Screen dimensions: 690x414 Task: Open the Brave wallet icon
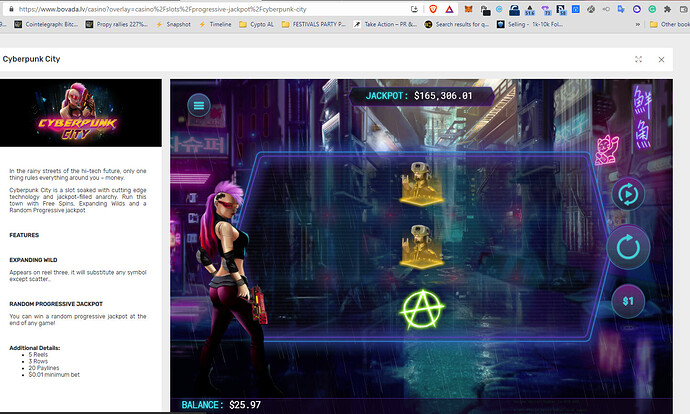pyautogui.click(x=684, y=9)
